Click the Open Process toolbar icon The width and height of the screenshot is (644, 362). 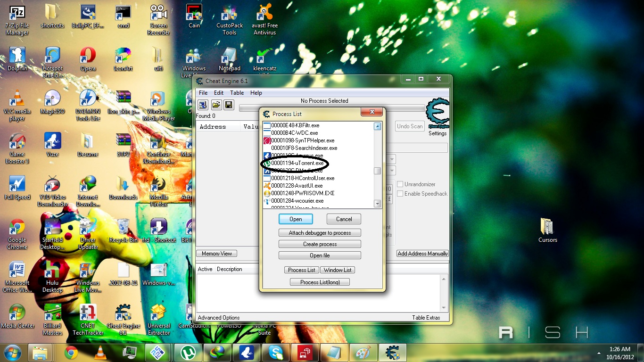pos(203,105)
